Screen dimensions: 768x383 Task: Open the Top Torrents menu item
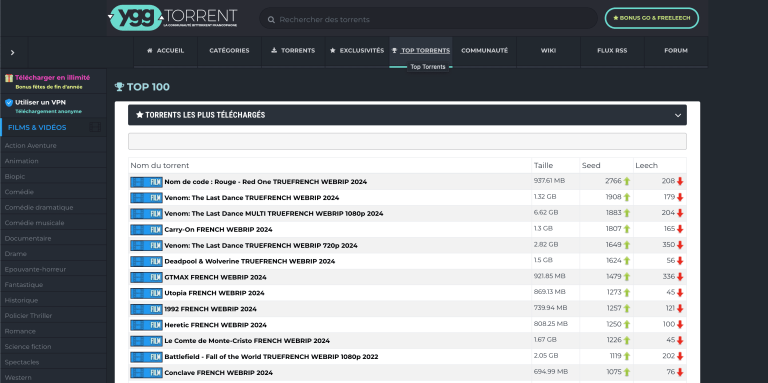tap(421, 51)
